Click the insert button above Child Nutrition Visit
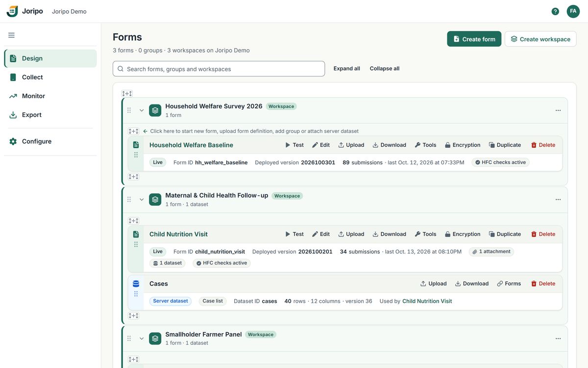This screenshot has height=368, width=588. click(133, 221)
